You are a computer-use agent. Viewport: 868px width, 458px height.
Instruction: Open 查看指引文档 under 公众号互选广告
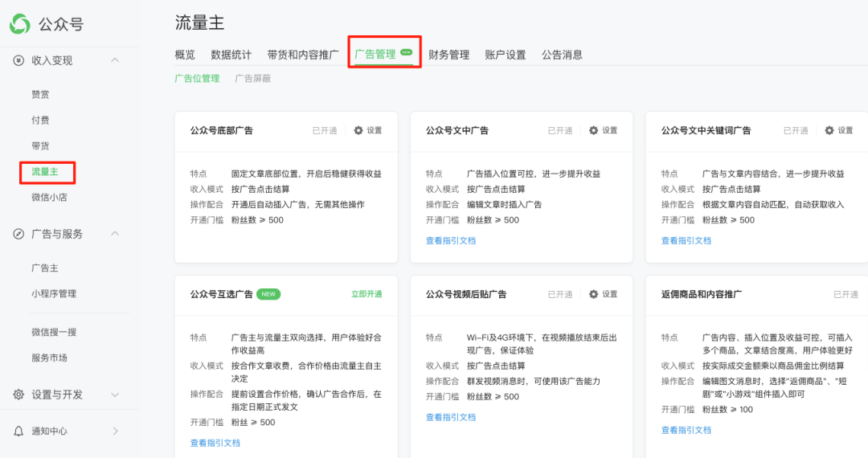215,443
